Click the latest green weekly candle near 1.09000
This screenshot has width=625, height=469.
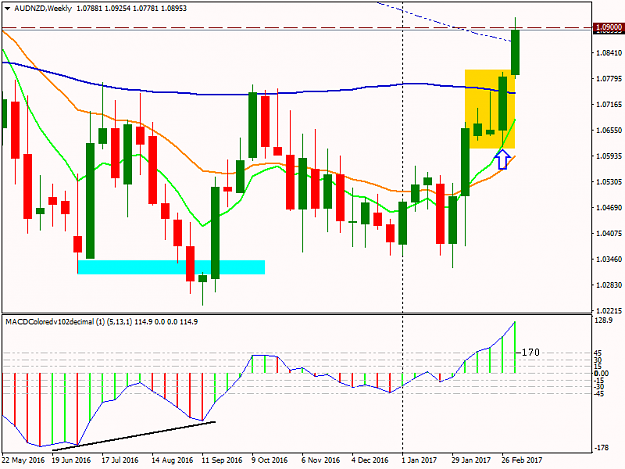click(x=515, y=52)
